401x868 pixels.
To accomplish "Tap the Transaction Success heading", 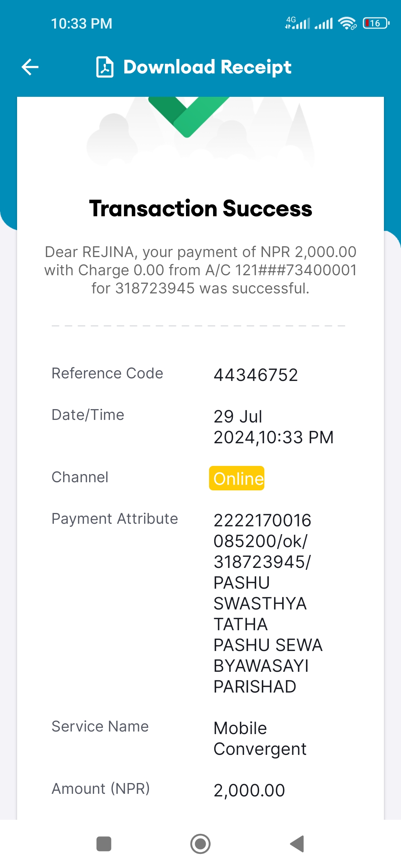I will coord(200,208).
